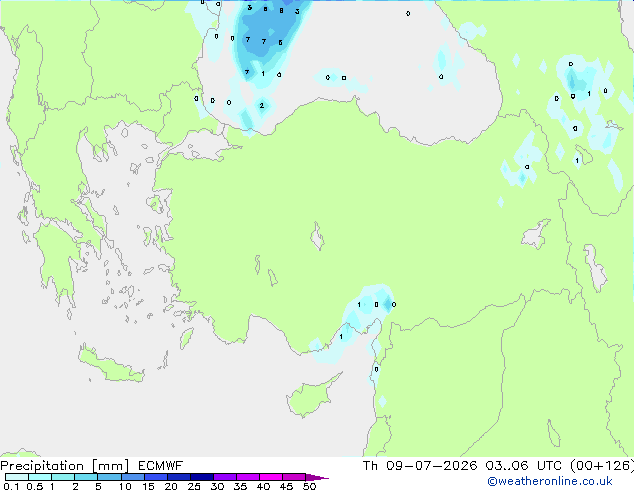Click the 'Precipitation [mm]' title text

[x=65, y=466]
